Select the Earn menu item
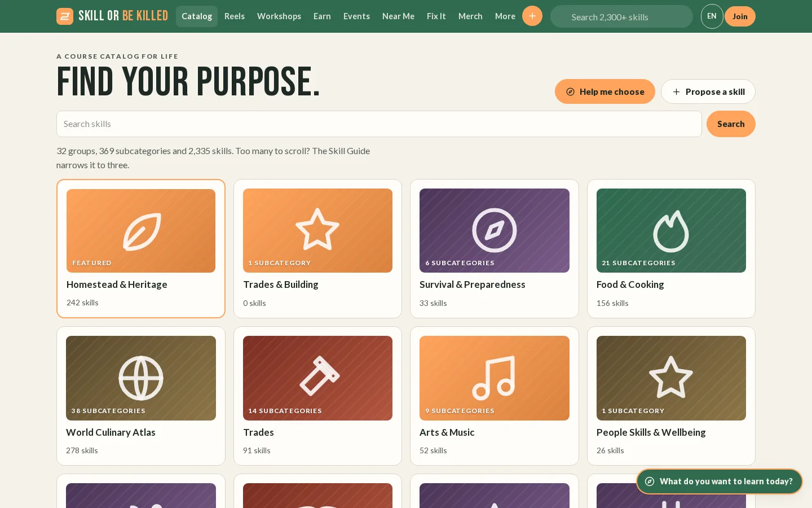This screenshot has height=508, width=812. (322, 16)
